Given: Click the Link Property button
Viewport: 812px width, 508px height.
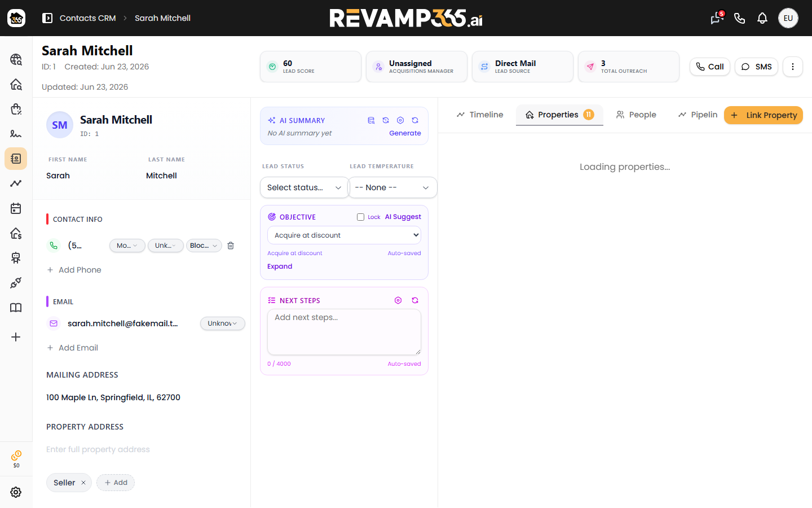Looking at the screenshot, I should 764,115.
